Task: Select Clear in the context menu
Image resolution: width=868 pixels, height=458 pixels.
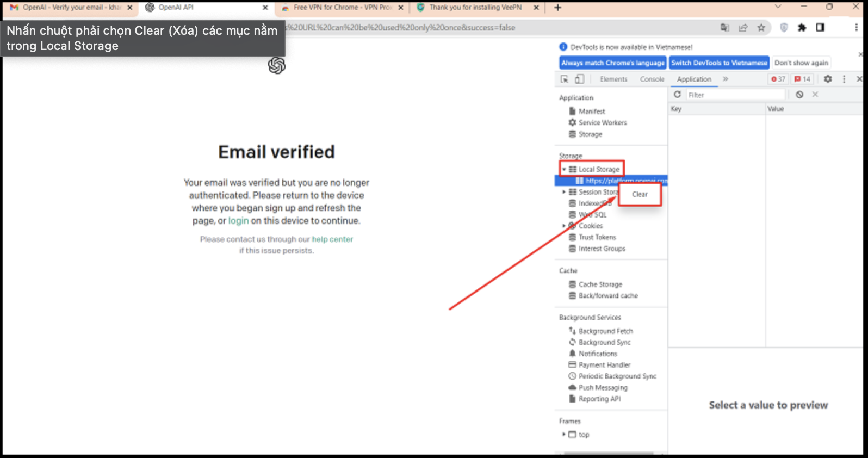Action: [640, 194]
